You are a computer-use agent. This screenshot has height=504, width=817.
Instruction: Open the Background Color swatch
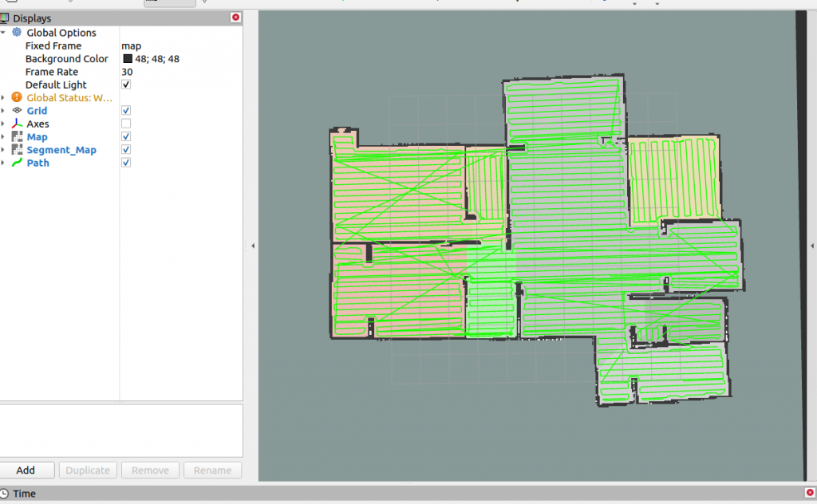[x=127, y=58]
